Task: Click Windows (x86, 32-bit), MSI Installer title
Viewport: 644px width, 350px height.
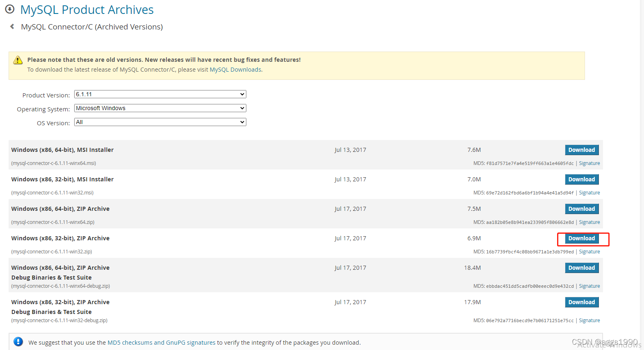Action: point(62,179)
